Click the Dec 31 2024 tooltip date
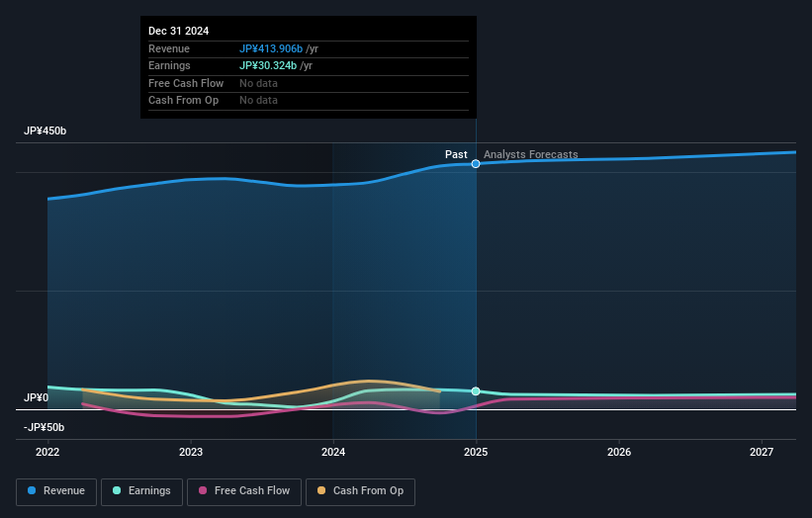 [x=179, y=31]
